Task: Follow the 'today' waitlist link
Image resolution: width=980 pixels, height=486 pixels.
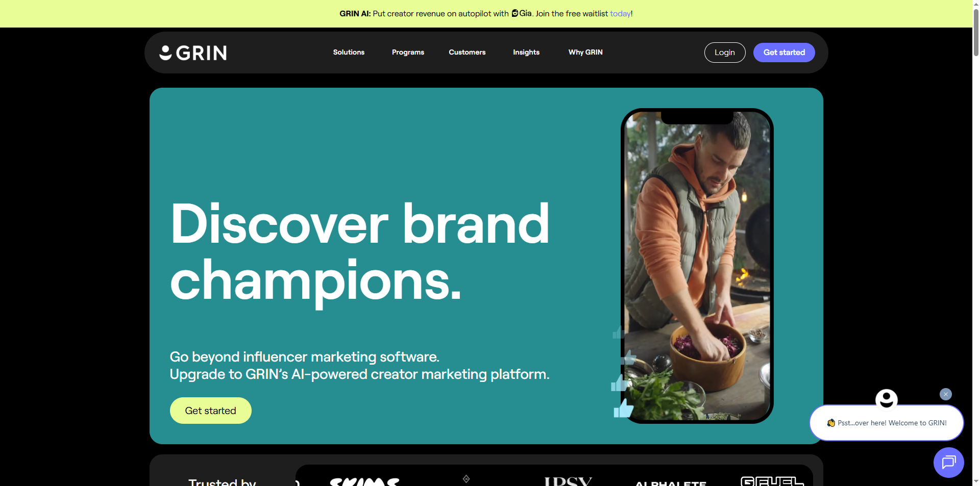Action: [x=620, y=13]
